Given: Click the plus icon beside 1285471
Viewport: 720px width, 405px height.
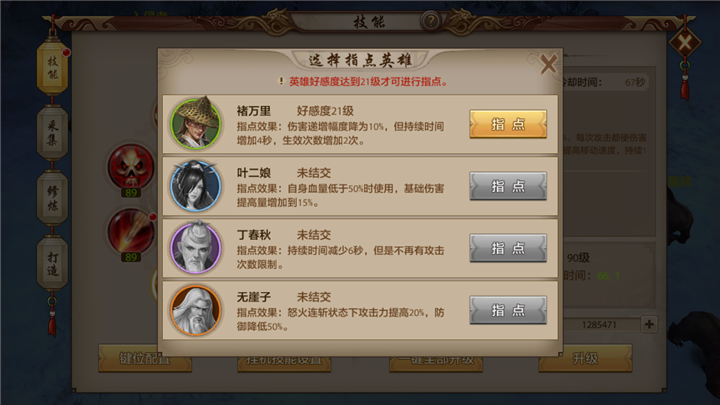Looking at the screenshot, I should point(649,324).
